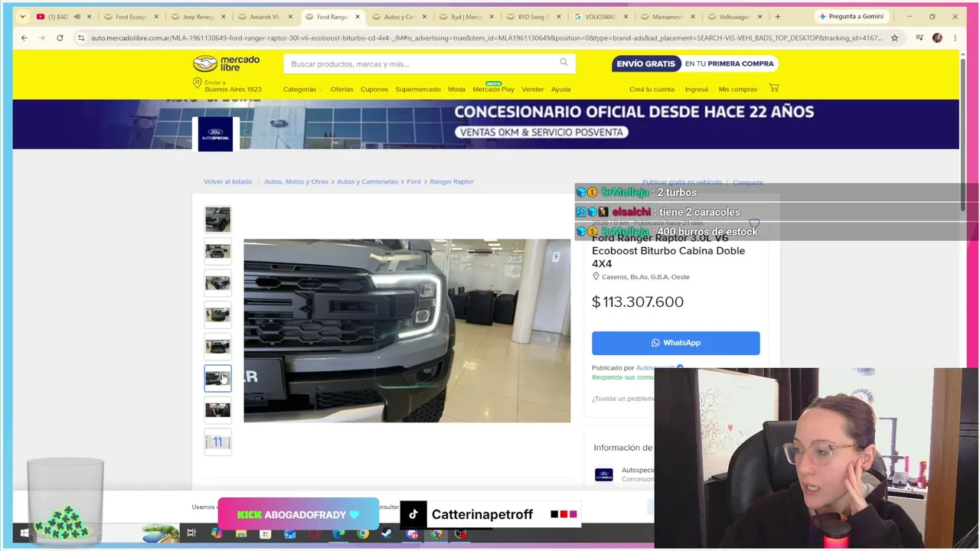Screen dimensions: 980x551
Task: Close the Amarok V6 tab
Action: point(290,16)
